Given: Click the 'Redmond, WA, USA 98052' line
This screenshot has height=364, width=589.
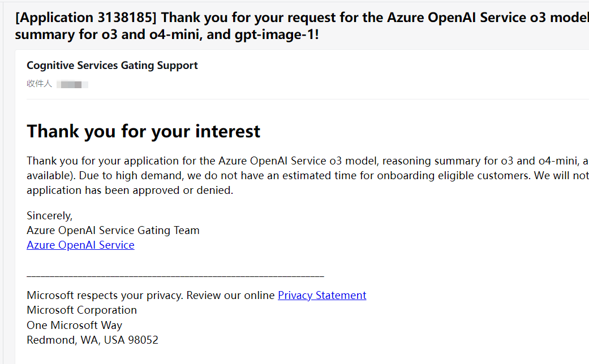Looking at the screenshot, I should (x=92, y=340).
